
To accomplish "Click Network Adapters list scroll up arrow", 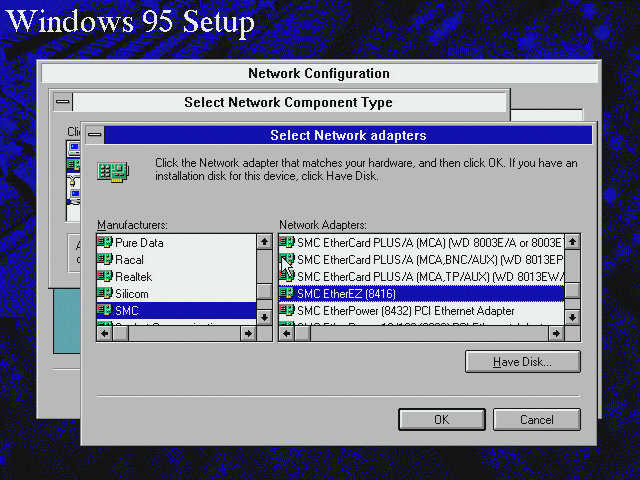I will (572, 242).
